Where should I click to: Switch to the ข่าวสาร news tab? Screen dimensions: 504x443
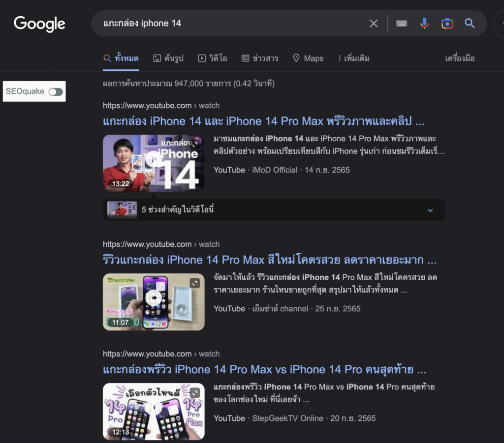coord(260,59)
